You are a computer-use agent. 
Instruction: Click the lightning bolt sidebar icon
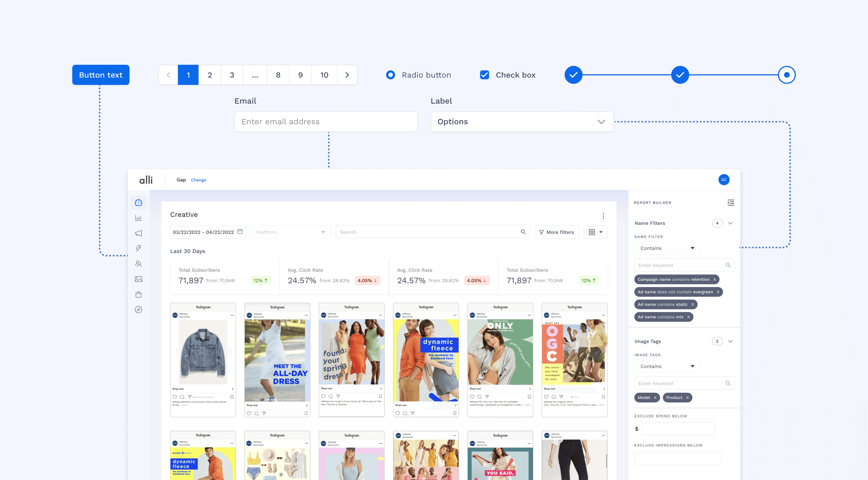138,248
